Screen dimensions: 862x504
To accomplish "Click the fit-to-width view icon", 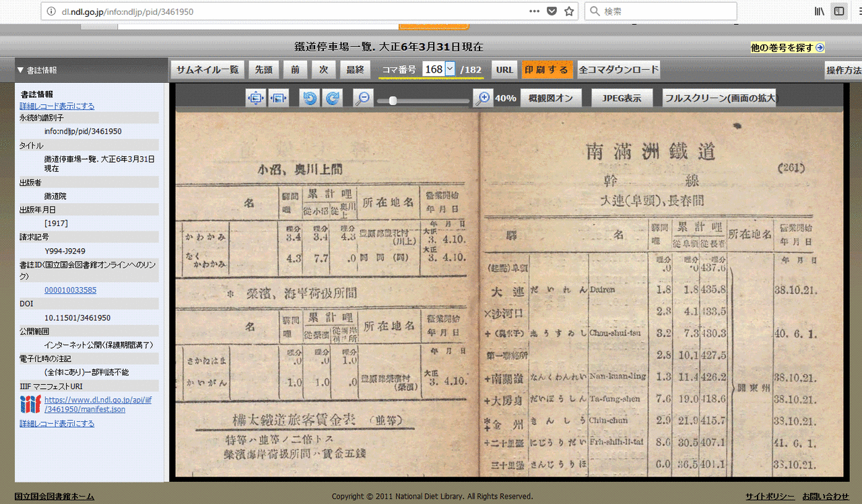I will [279, 98].
